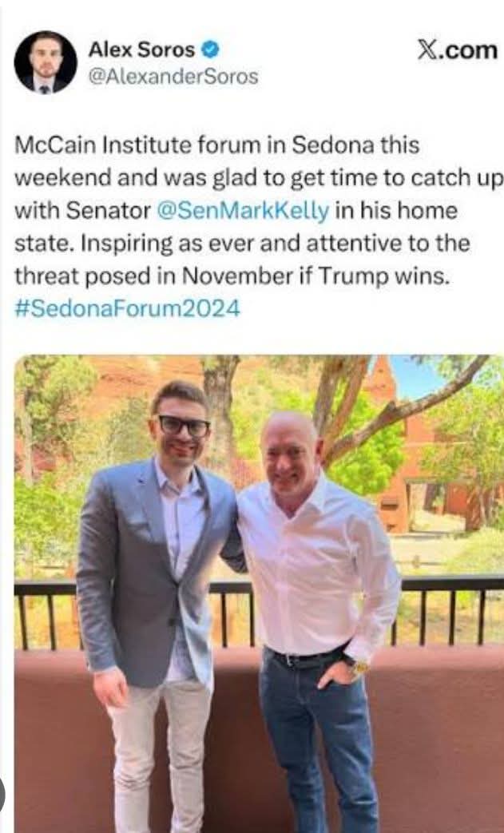Tap the X logo in X.com watermark
Image resolution: width=504 pixels, height=833 pixels.
tap(427, 50)
